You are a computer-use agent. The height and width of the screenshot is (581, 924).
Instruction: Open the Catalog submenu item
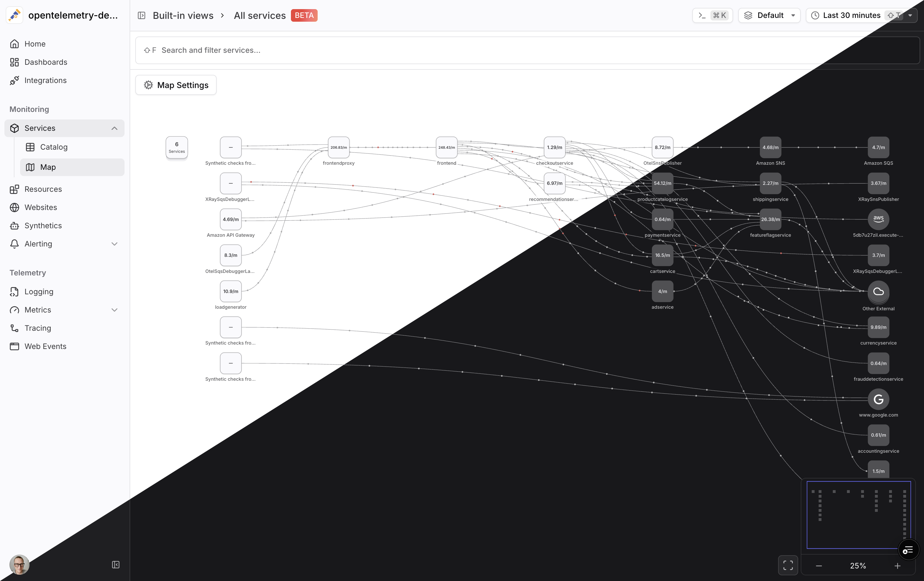[54, 147]
